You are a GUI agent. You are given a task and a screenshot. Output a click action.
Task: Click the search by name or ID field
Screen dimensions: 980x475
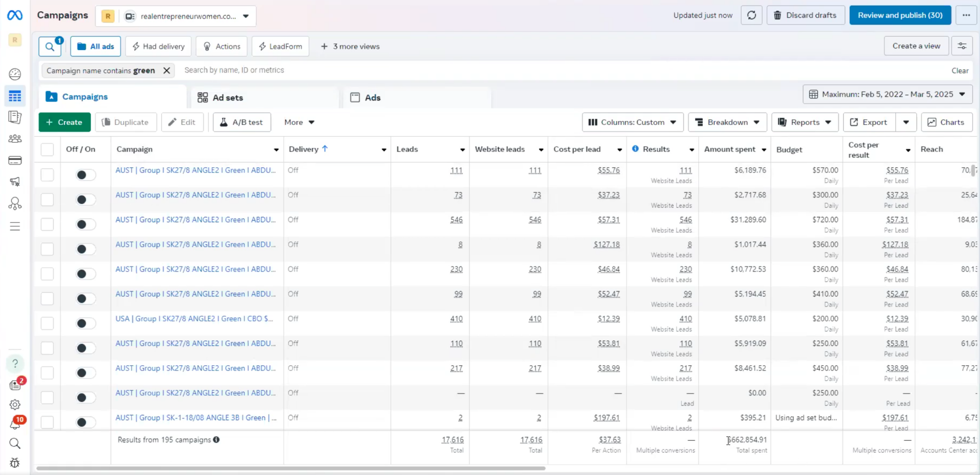[561, 70]
